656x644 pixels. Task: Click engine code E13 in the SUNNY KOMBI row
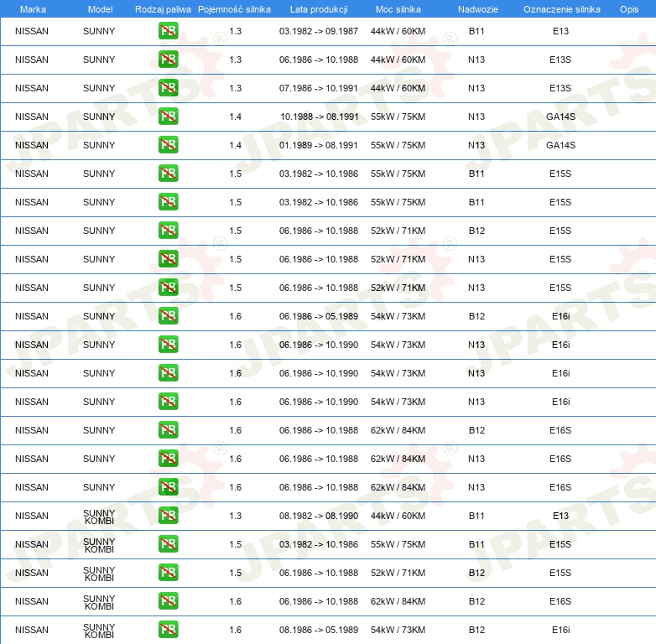coord(560,516)
